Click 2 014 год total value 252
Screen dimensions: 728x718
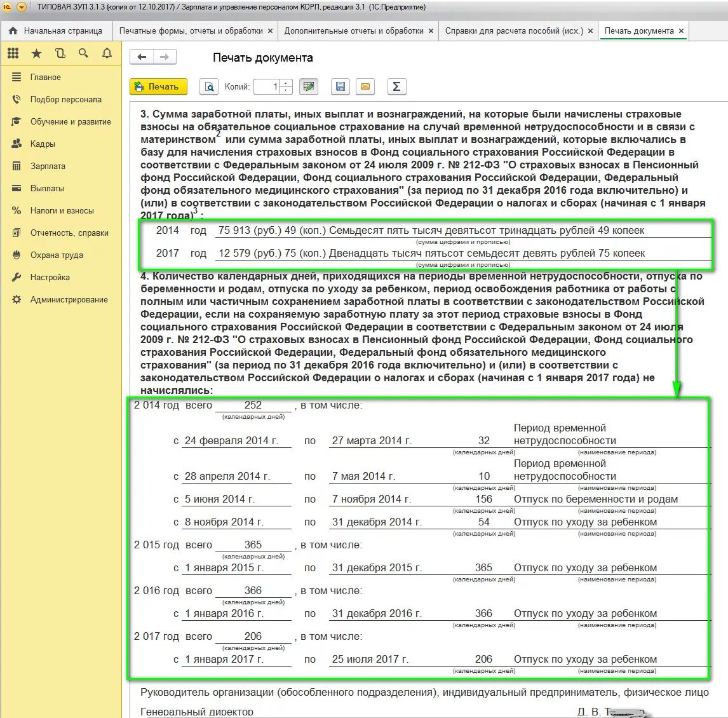(x=253, y=405)
